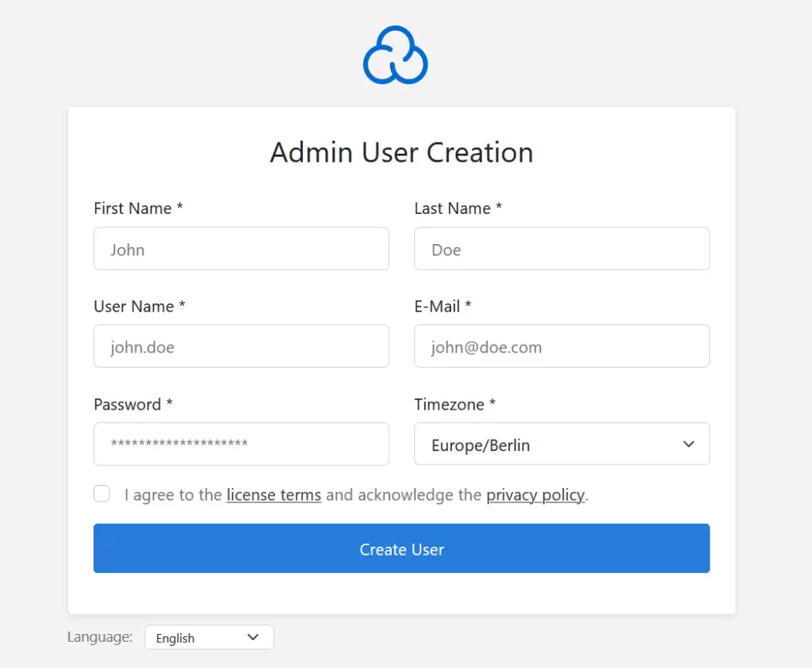This screenshot has width=812, height=668.
Task: Click the "E-Mail *" label text
Action: pos(442,306)
